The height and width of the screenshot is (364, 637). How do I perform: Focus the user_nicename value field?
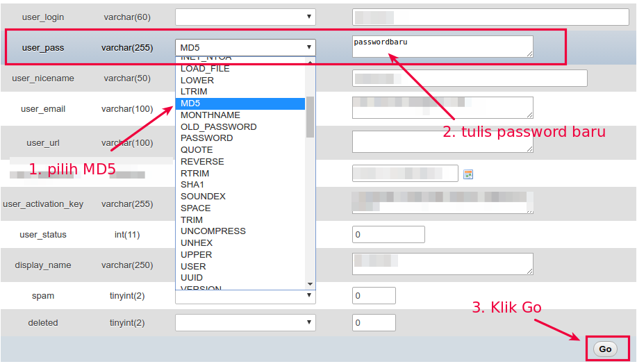point(470,78)
